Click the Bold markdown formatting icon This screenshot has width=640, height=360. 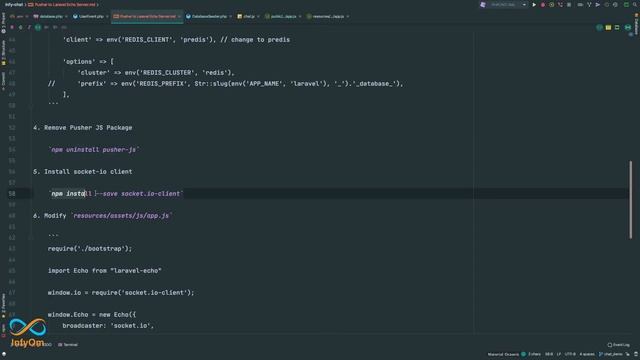coord(12,27)
